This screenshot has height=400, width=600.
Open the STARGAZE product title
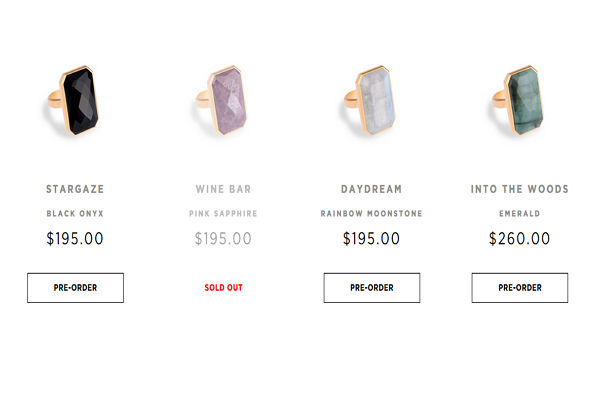75,189
